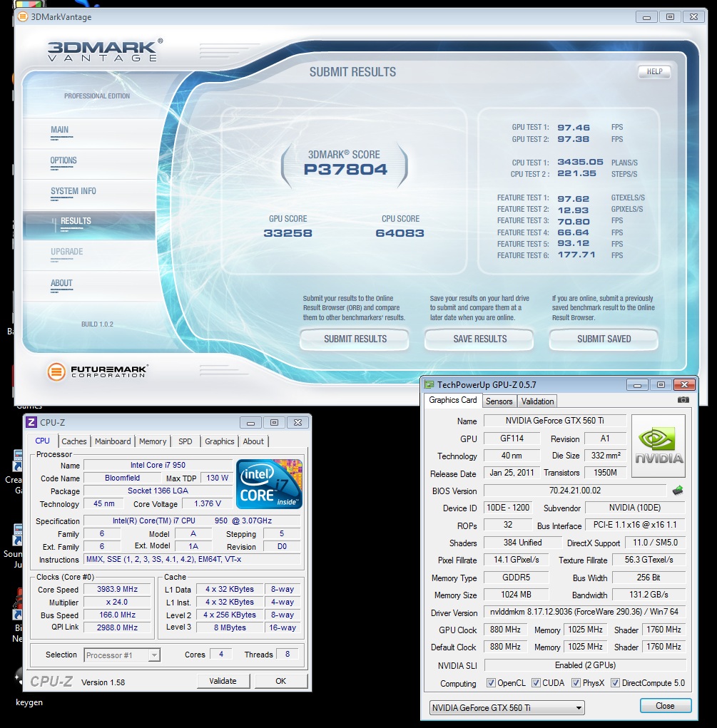Image resolution: width=717 pixels, height=728 pixels.
Task: Open SYSTEM INFO in 3DMark
Action: click(x=89, y=195)
